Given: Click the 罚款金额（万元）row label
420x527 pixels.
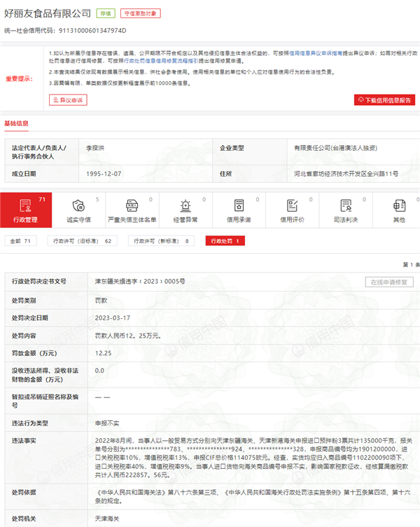Looking at the screenshot, I should pyautogui.click(x=34, y=353).
